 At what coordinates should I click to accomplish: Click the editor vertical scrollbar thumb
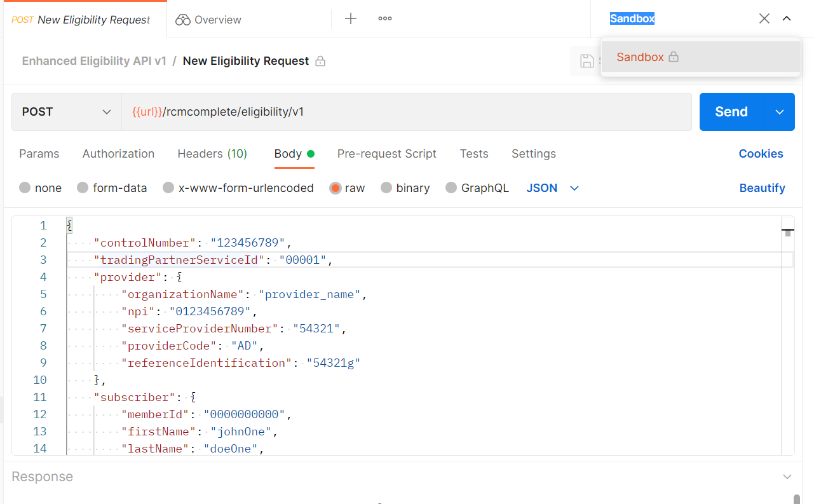pos(788,233)
